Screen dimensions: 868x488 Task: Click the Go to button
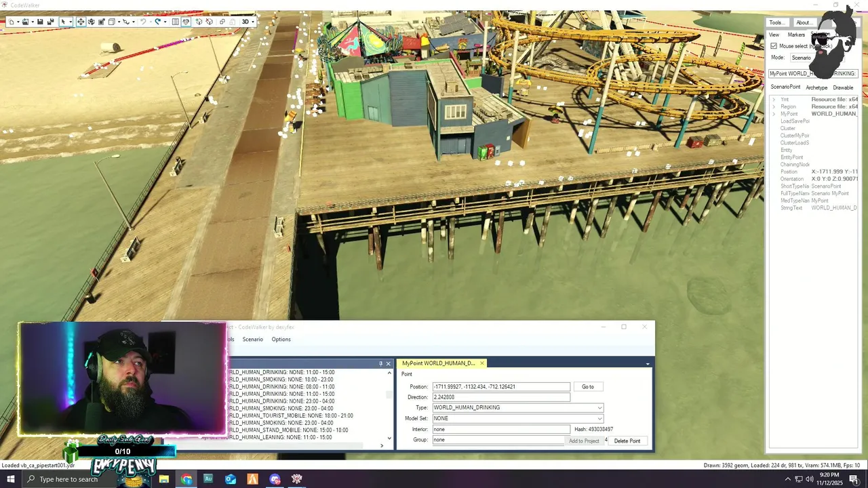pyautogui.click(x=588, y=387)
